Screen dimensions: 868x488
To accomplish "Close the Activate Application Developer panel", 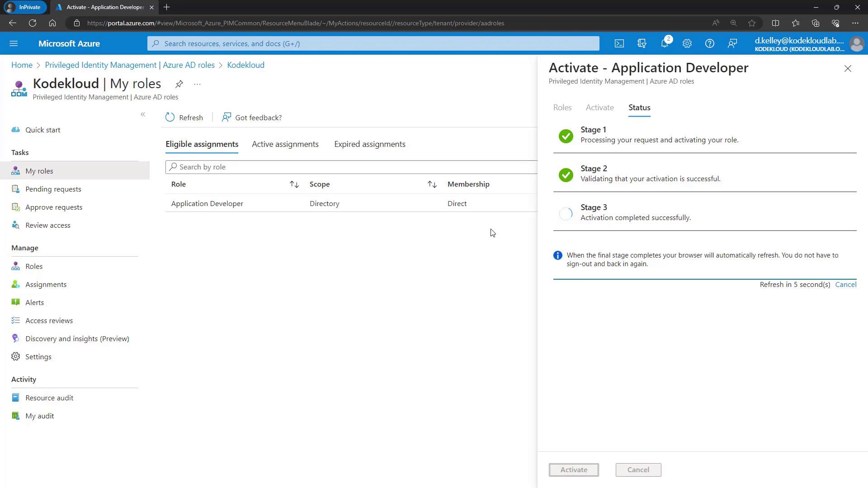I will click(x=848, y=69).
